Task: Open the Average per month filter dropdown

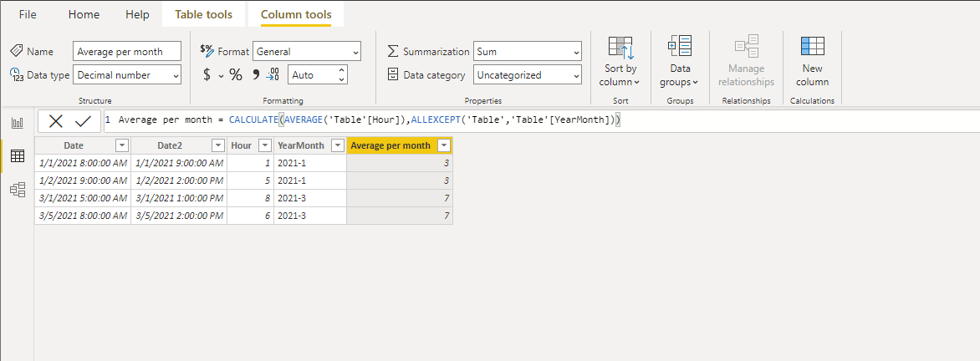Action: pyautogui.click(x=444, y=145)
